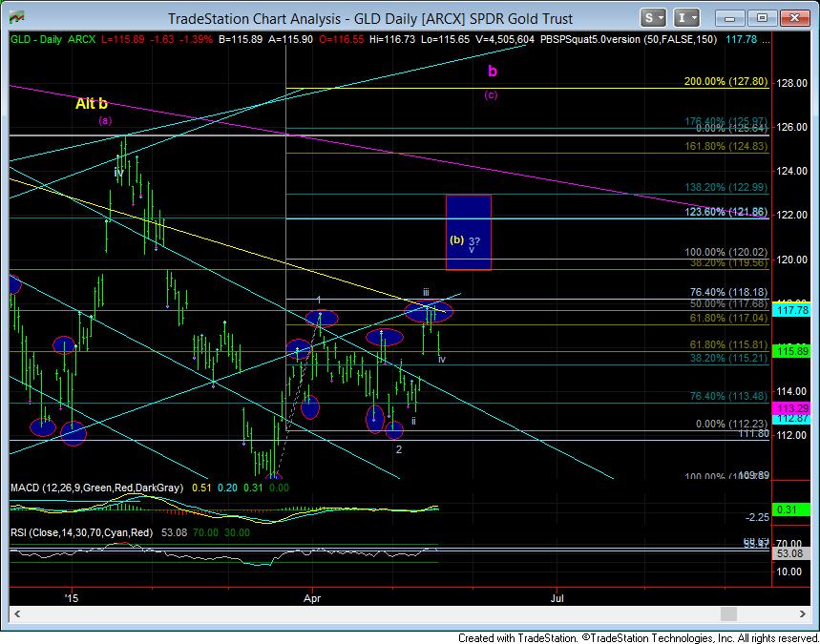Select the 76.40% (118.18) Fibonacci label
This screenshot has width=820, height=644.
pos(729,292)
